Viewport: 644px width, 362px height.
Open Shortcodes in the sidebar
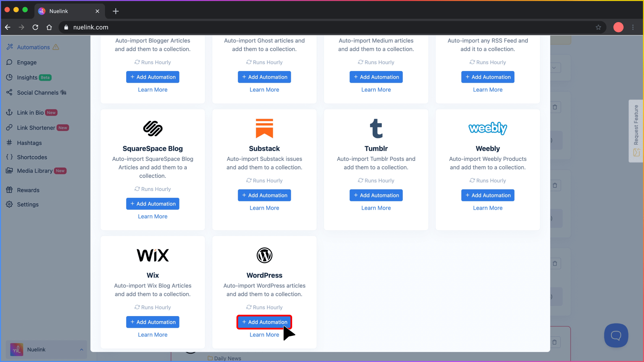[32, 157]
